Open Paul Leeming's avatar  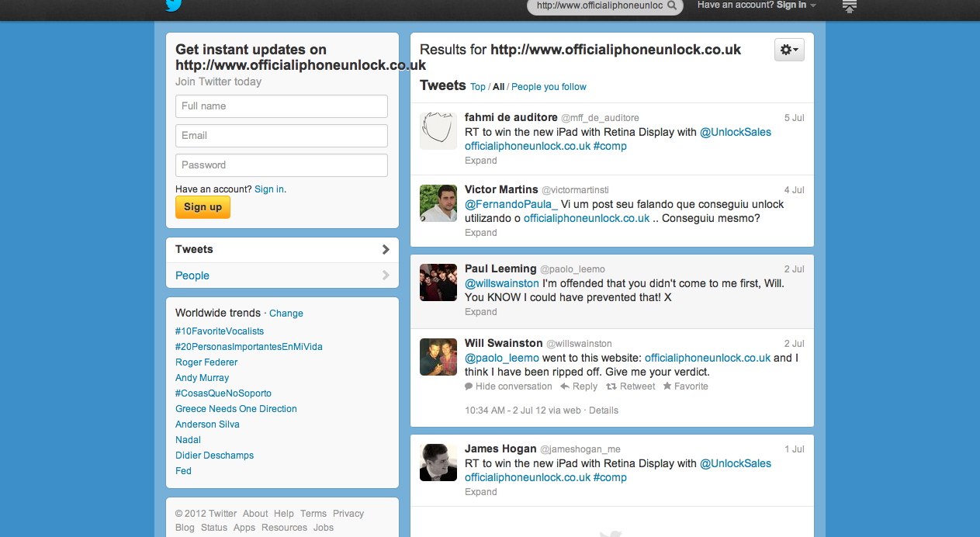click(x=438, y=282)
